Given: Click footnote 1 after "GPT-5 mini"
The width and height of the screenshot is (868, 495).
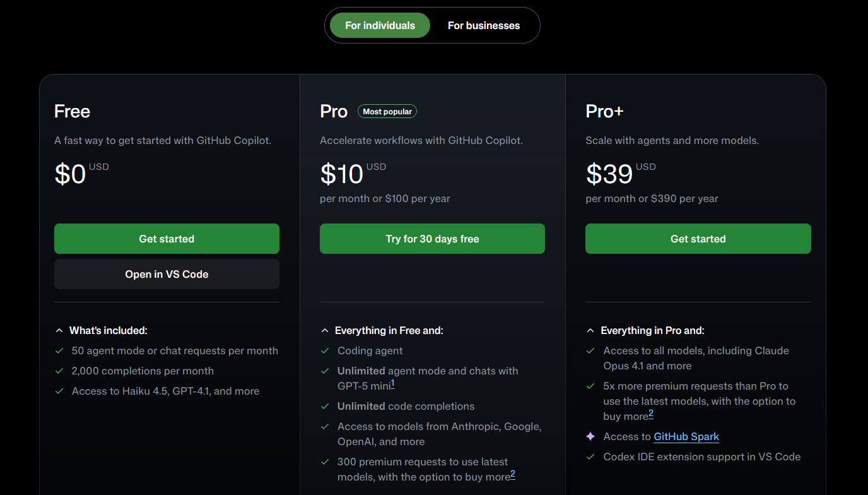Looking at the screenshot, I should pyautogui.click(x=392, y=383).
